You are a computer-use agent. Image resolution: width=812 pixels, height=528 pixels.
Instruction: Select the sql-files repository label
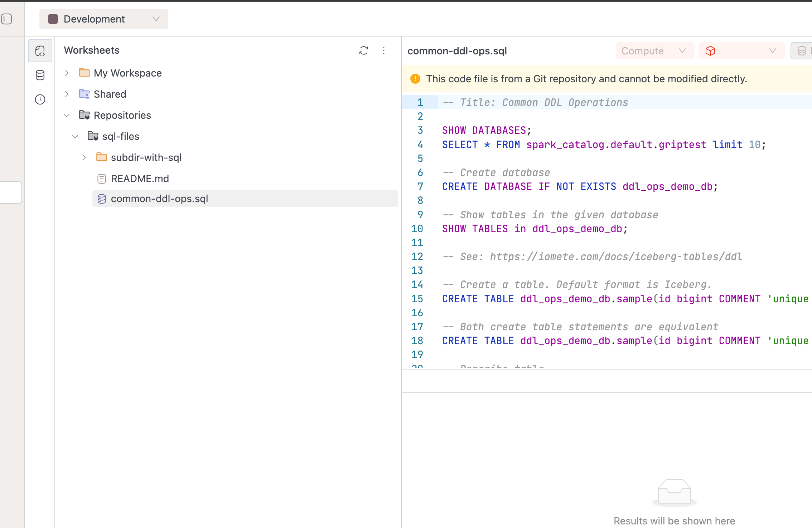click(x=121, y=136)
